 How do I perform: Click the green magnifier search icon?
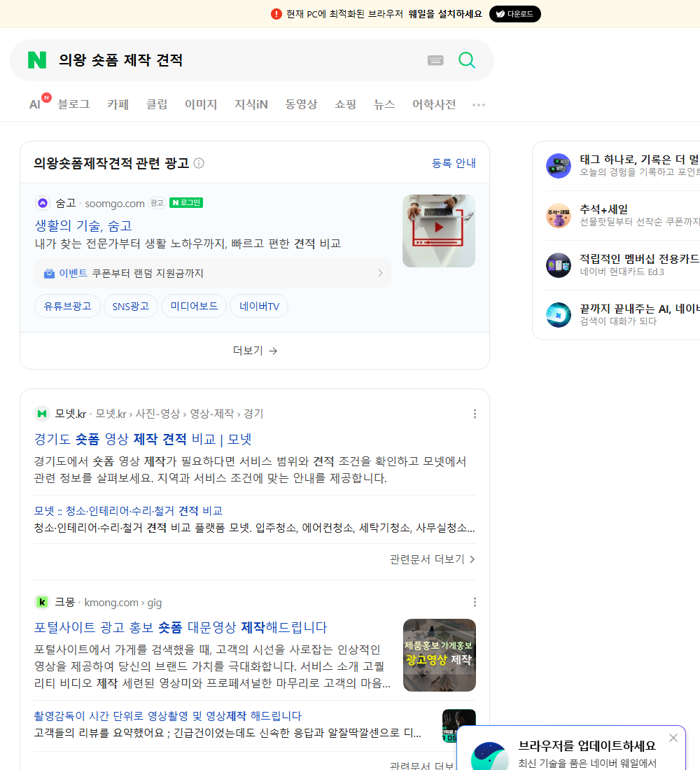[467, 60]
